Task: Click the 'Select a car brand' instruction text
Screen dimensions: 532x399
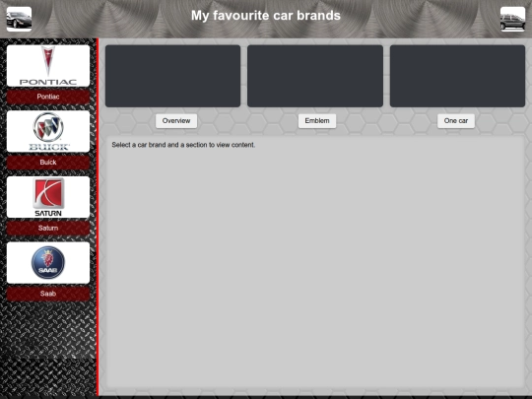Action: 183,145
